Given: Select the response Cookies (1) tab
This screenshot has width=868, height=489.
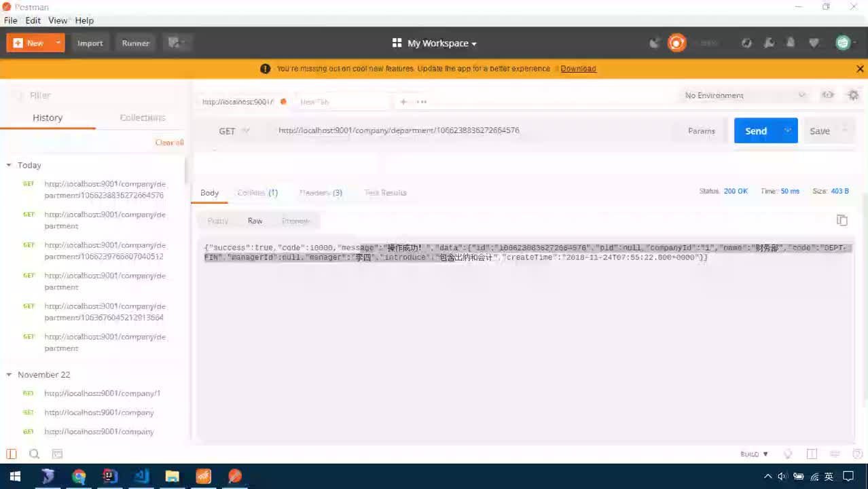Looking at the screenshot, I should coord(257,193).
